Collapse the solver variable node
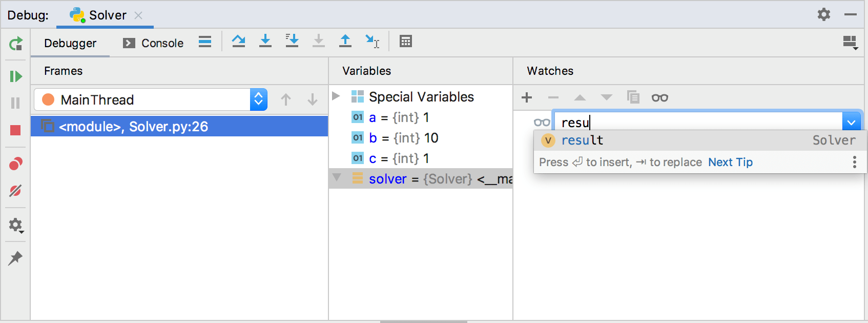 click(x=337, y=178)
